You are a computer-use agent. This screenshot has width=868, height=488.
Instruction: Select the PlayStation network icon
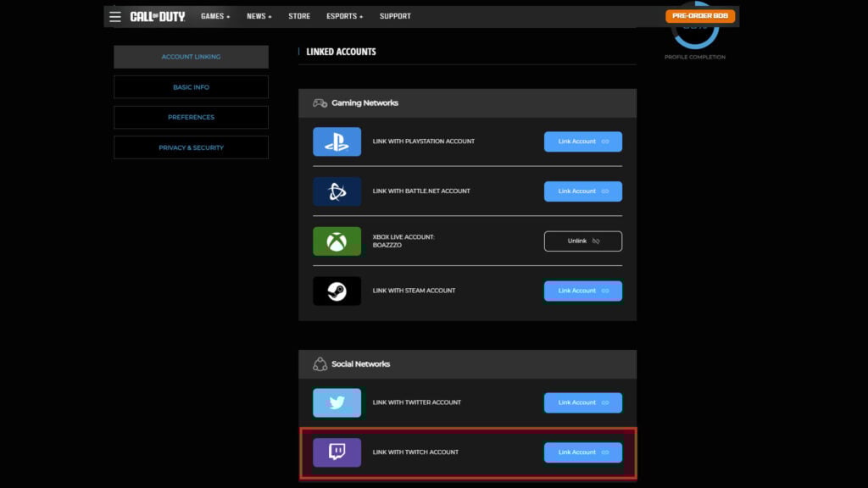[337, 141]
